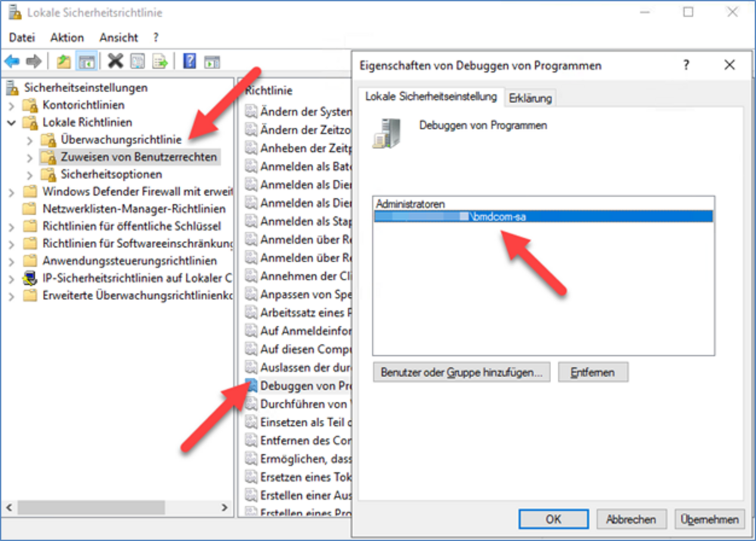Click the Entfernen button
This screenshot has height=541, width=756.
(593, 373)
